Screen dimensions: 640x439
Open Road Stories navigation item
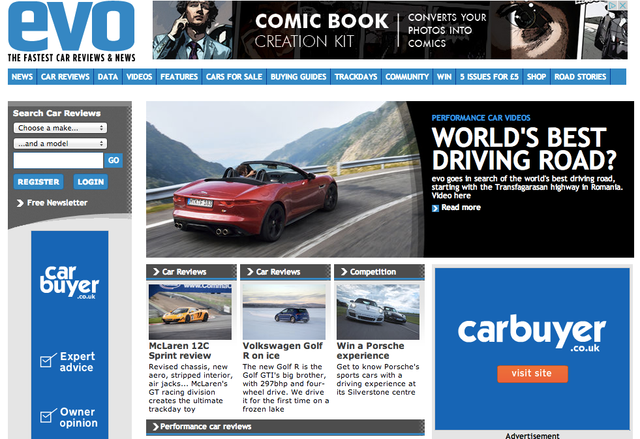pyautogui.click(x=580, y=77)
